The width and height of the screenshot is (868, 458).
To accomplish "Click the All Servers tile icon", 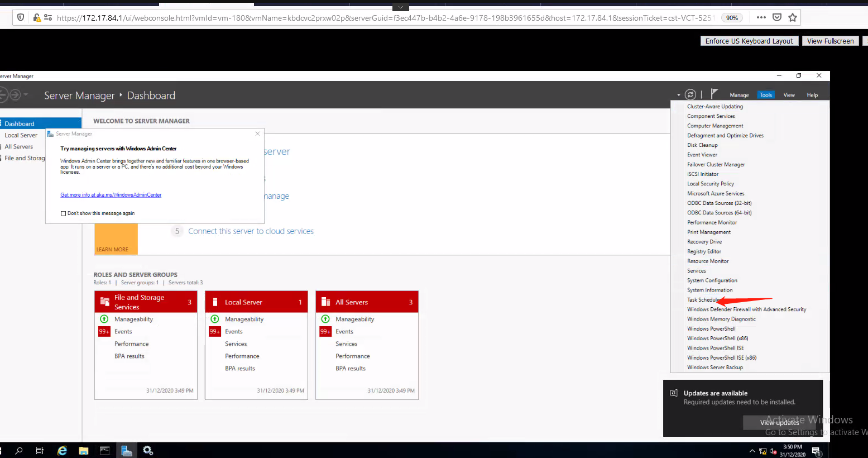I will [x=325, y=302].
